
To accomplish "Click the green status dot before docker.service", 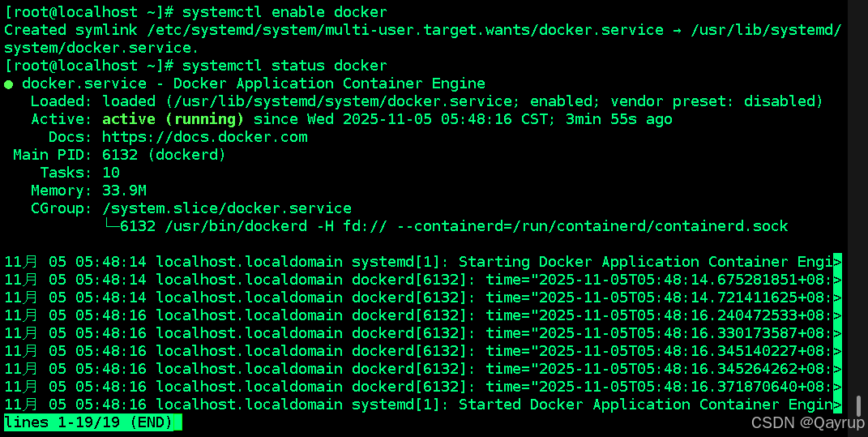I will (x=9, y=84).
